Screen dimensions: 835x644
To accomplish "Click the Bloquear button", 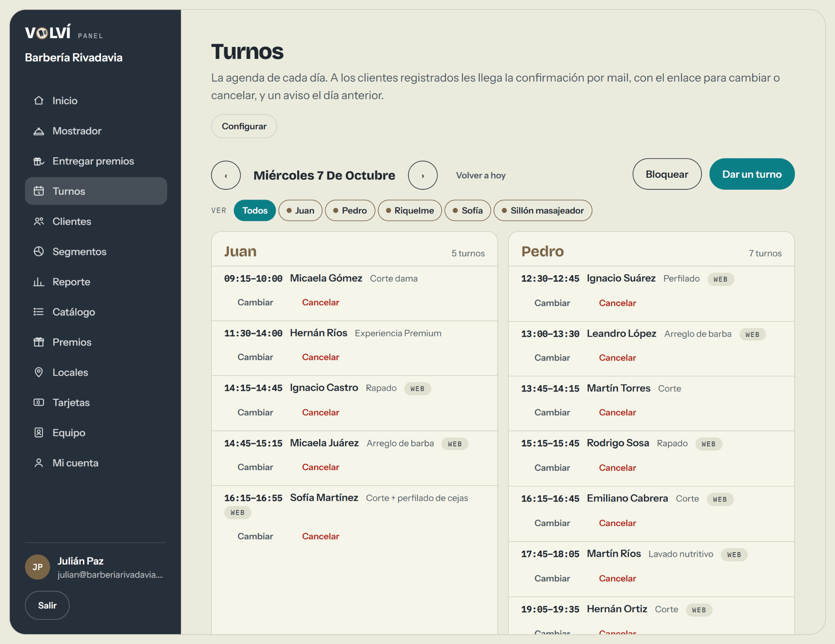I will (x=667, y=174).
